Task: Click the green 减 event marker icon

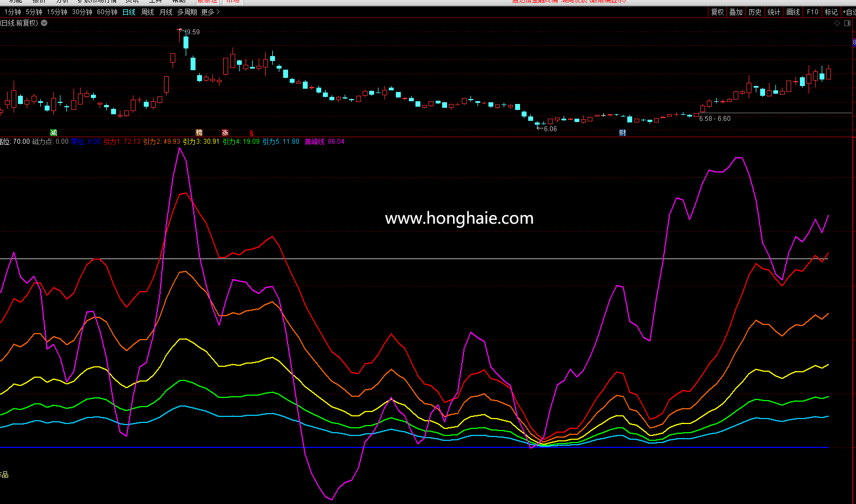Action: (x=53, y=133)
